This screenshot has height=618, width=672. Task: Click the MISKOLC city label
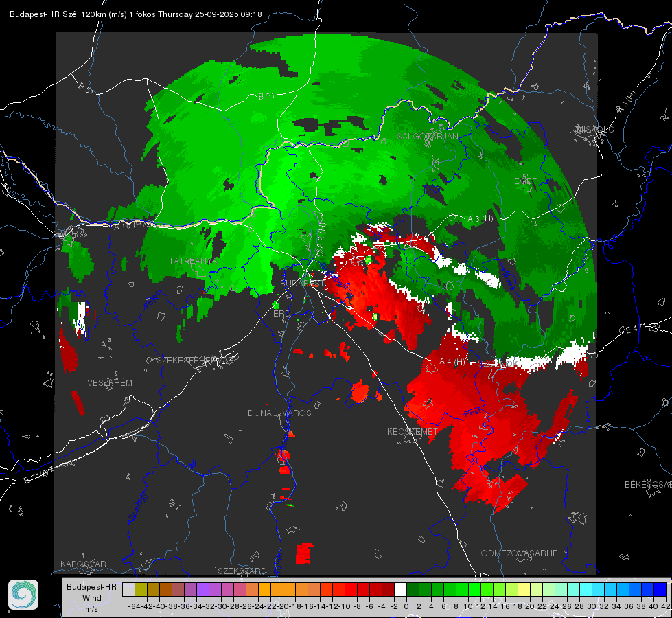click(x=595, y=129)
